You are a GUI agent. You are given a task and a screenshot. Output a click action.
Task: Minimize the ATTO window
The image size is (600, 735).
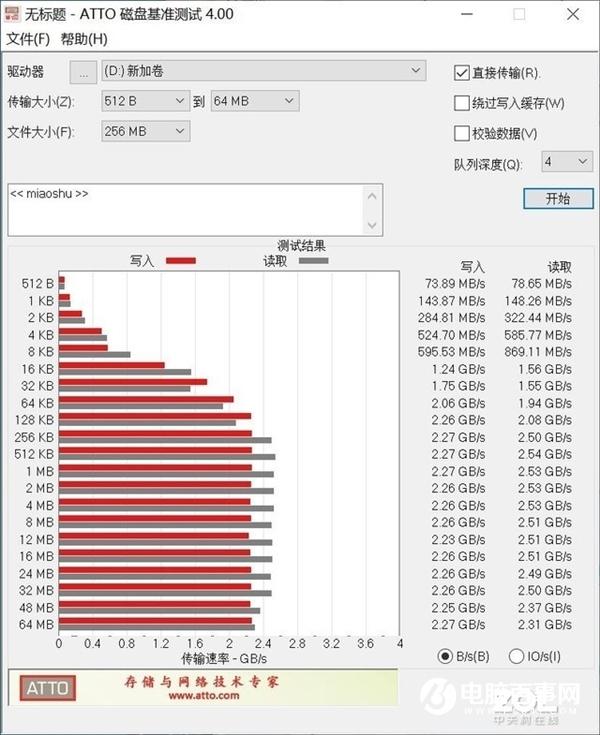[467, 14]
